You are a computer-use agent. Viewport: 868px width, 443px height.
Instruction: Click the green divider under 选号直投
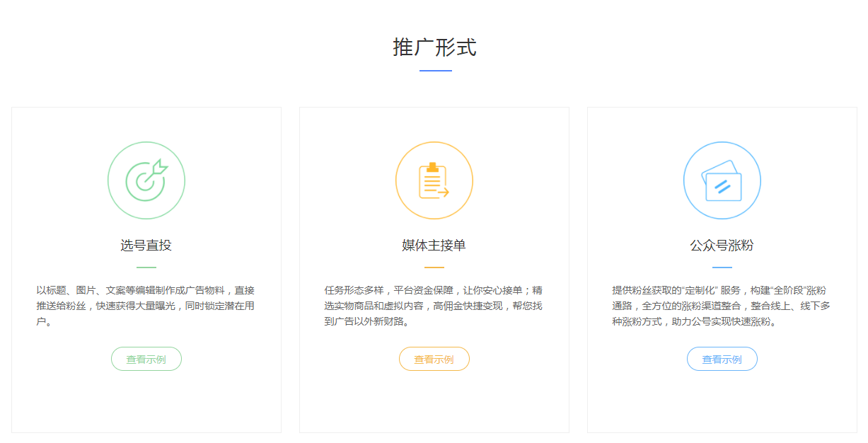[146, 267]
